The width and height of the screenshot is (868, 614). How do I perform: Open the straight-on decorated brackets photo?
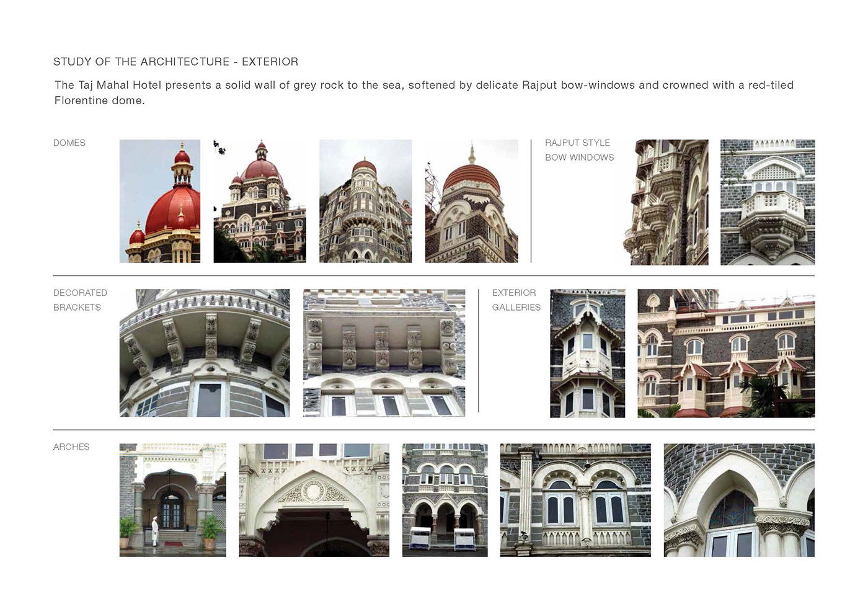click(384, 353)
